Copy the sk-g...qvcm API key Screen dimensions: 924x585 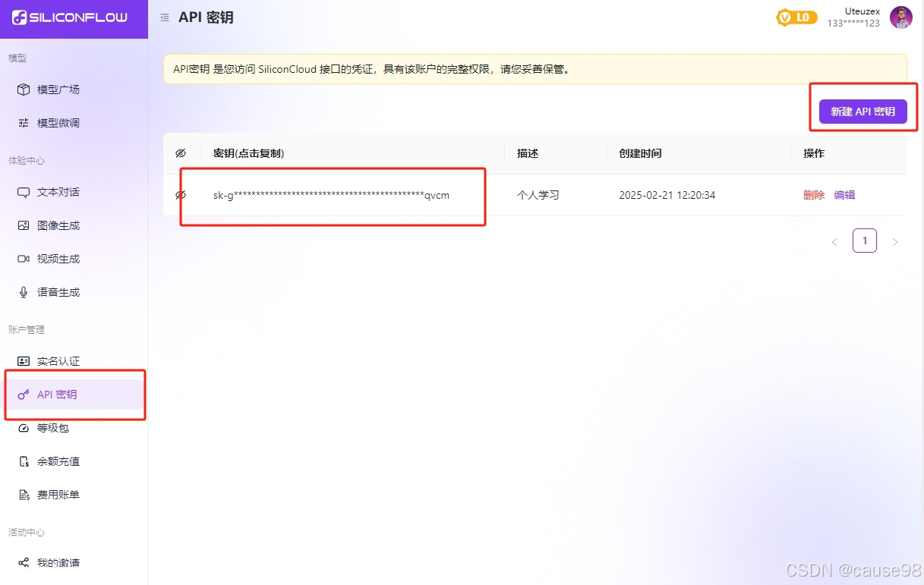(331, 195)
